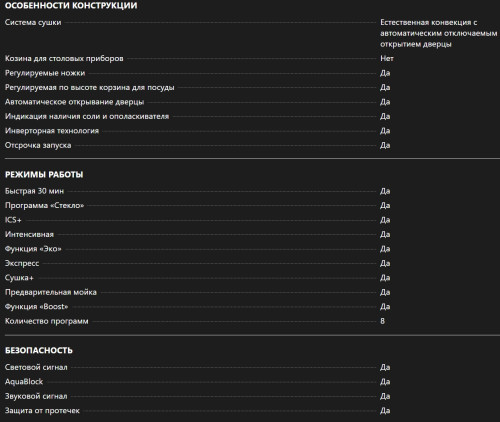Click the 'Нет' value for cutlery basket
This screenshot has height=422, width=500.
387,58
